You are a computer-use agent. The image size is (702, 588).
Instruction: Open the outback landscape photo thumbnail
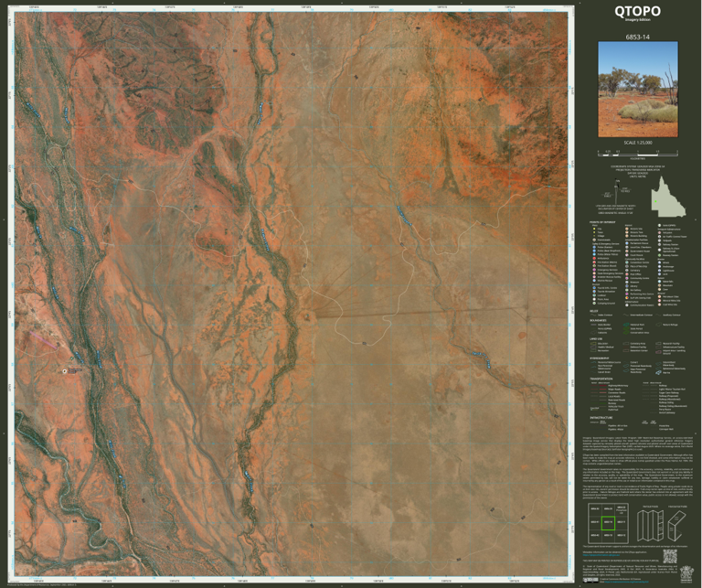(638, 90)
